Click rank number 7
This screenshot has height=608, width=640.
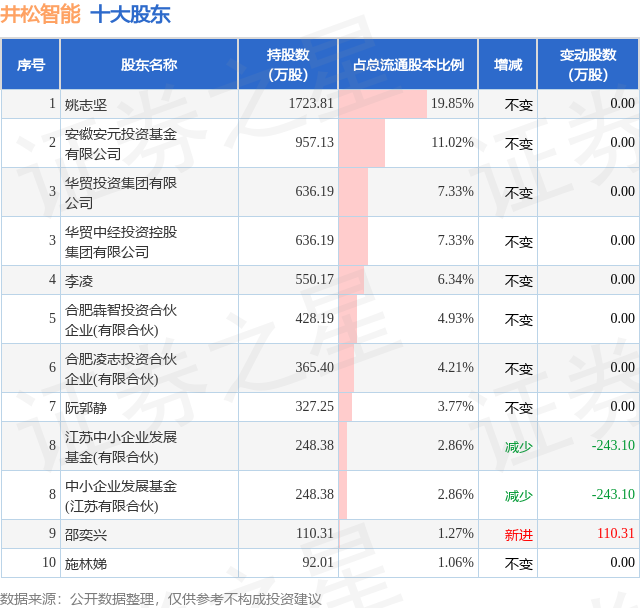click(52, 407)
